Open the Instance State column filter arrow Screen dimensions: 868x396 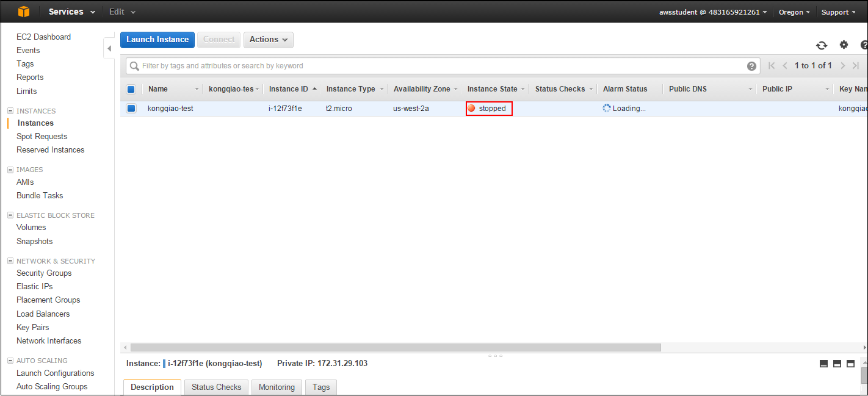point(523,89)
